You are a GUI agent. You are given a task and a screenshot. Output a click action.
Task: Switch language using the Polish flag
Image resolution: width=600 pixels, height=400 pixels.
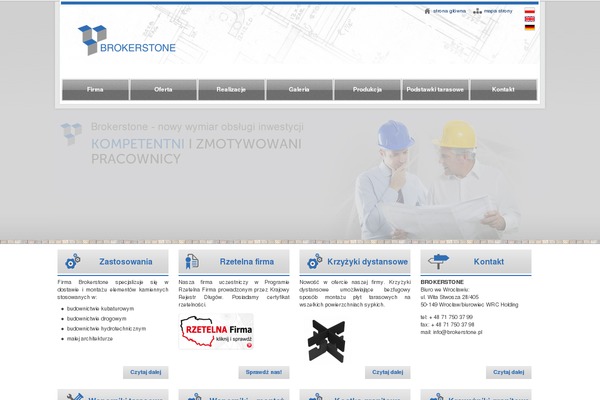click(529, 11)
